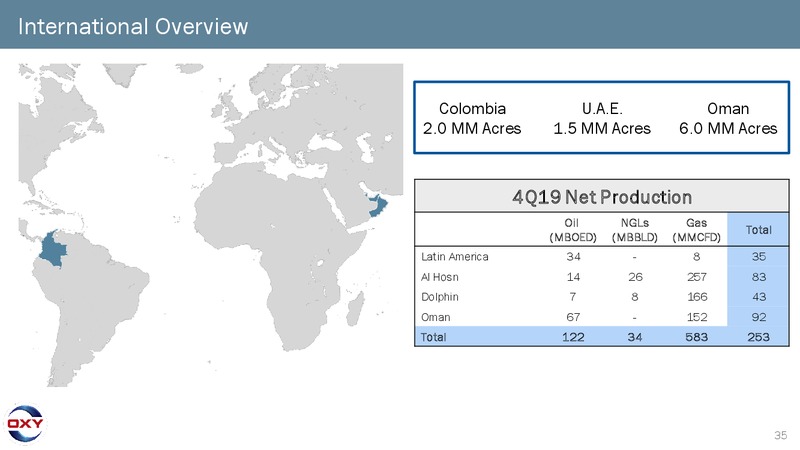Click the OXY logo
The width and height of the screenshot is (800, 450).
(25, 423)
